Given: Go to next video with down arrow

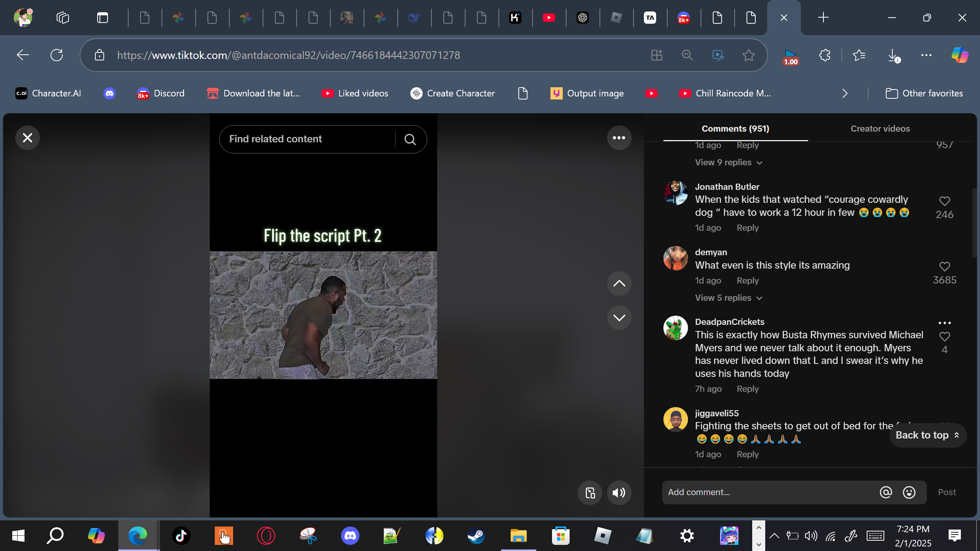Looking at the screenshot, I should 619,318.
